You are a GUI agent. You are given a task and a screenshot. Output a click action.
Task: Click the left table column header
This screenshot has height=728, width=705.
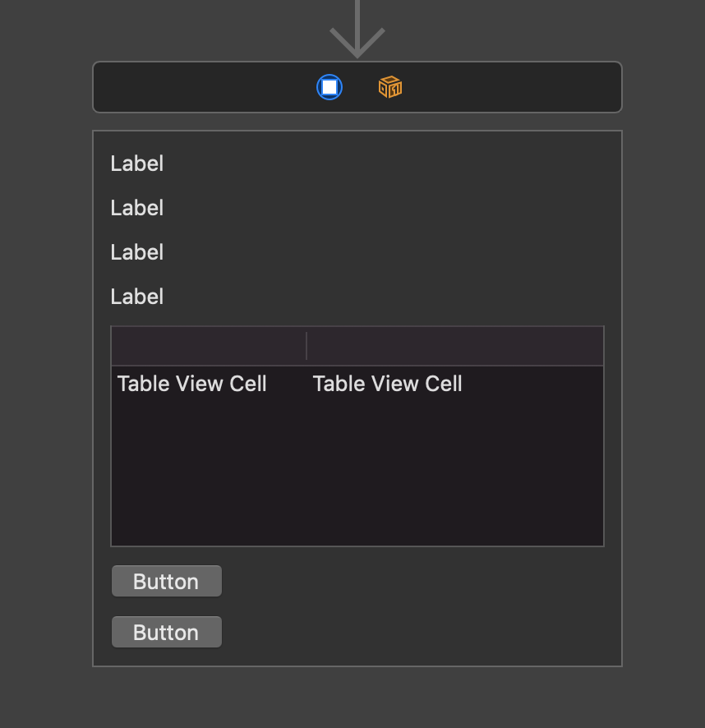209,346
